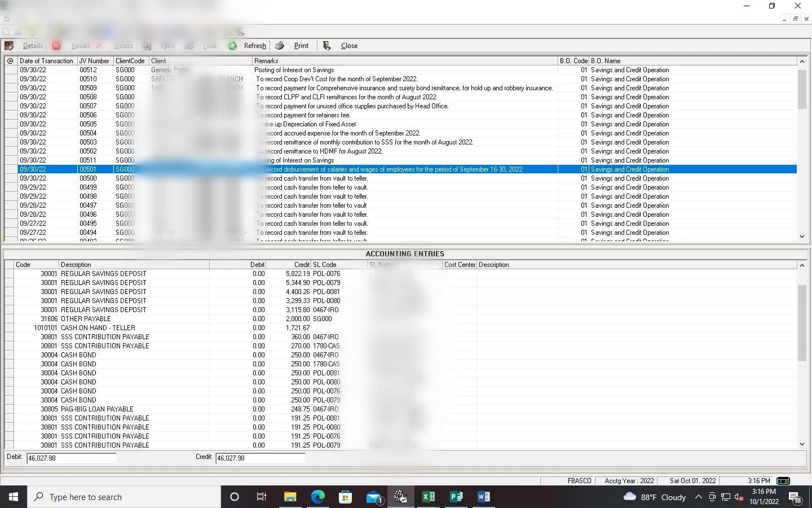Click the Delete button label

pyautogui.click(x=123, y=46)
